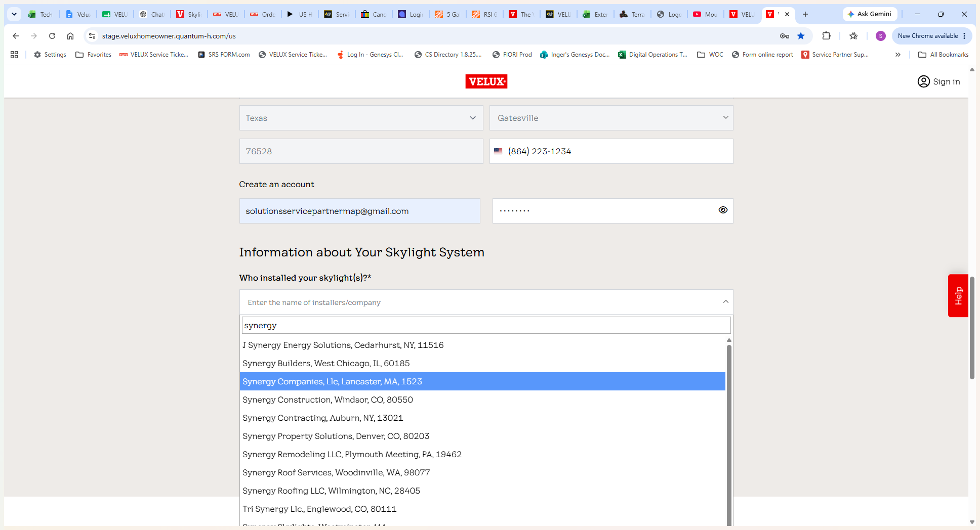Select Synergy Builders, West Chicago
980x530 pixels.
(x=482, y=363)
